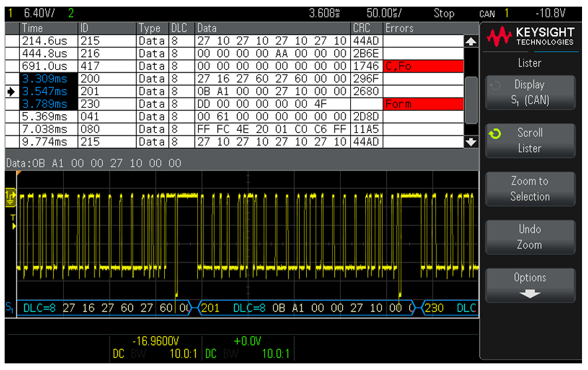Image resolution: width=588 pixels, height=370 pixels.
Task: Choose the Zoom to Selection softkey
Action: pyautogui.click(x=530, y=189)
